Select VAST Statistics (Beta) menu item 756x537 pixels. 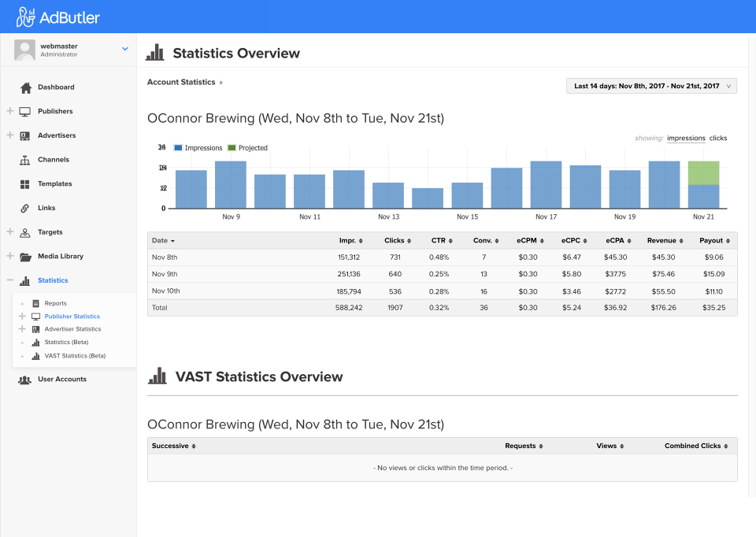coord(75,356)
